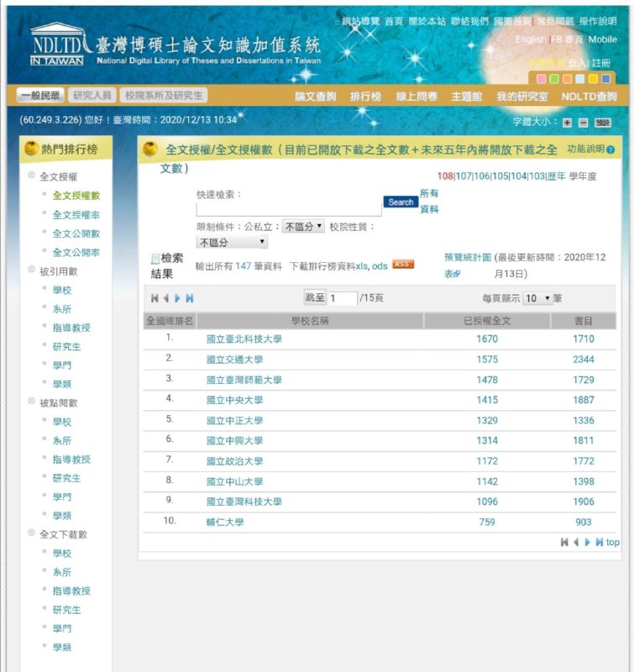Screen dimensions: 634x672
Task: Go to previous page via bottom pager arrow
Action: (576, 542)
